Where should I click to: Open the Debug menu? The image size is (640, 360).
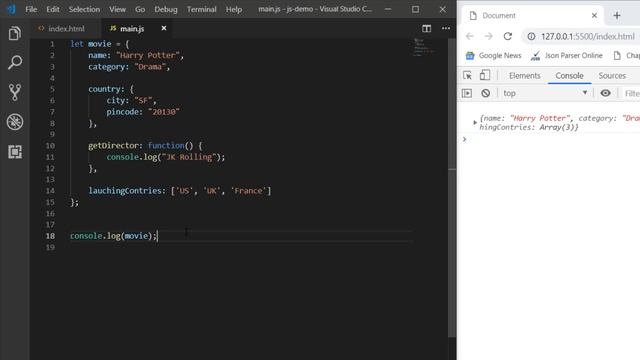point(166,9)
